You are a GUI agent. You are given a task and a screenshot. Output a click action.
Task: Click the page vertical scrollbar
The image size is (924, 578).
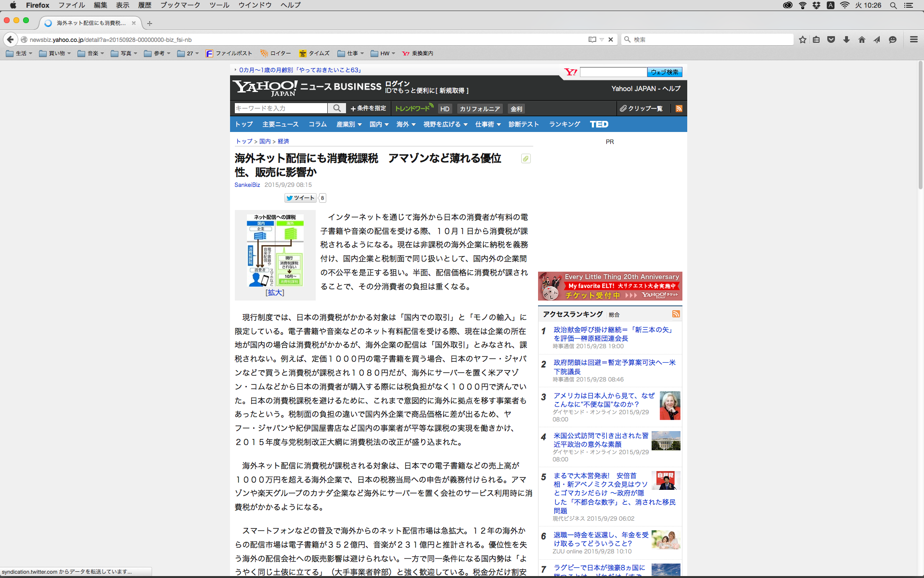coord(920,125)
